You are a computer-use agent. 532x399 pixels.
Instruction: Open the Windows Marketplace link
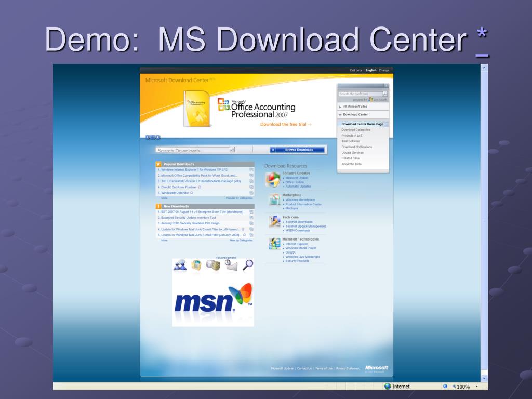(x=300, y=200)
